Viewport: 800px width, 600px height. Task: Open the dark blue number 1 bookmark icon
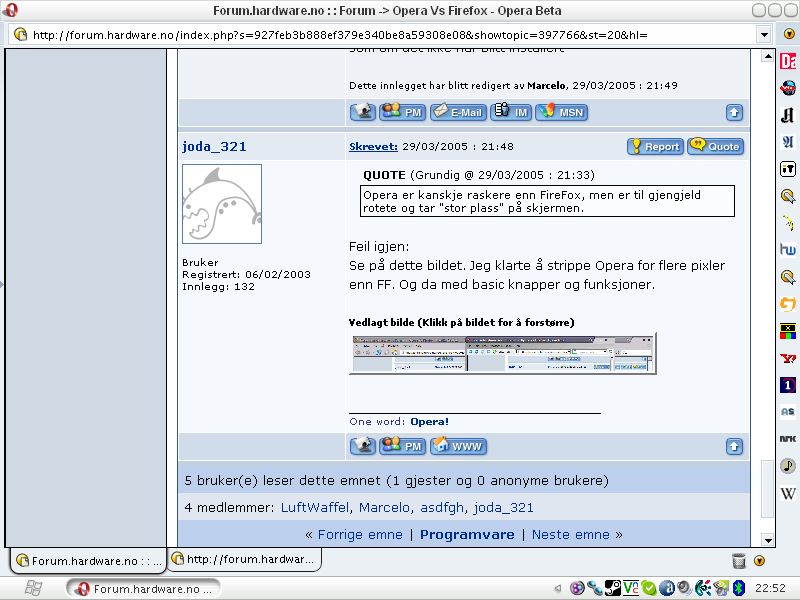tap(788, 385)
